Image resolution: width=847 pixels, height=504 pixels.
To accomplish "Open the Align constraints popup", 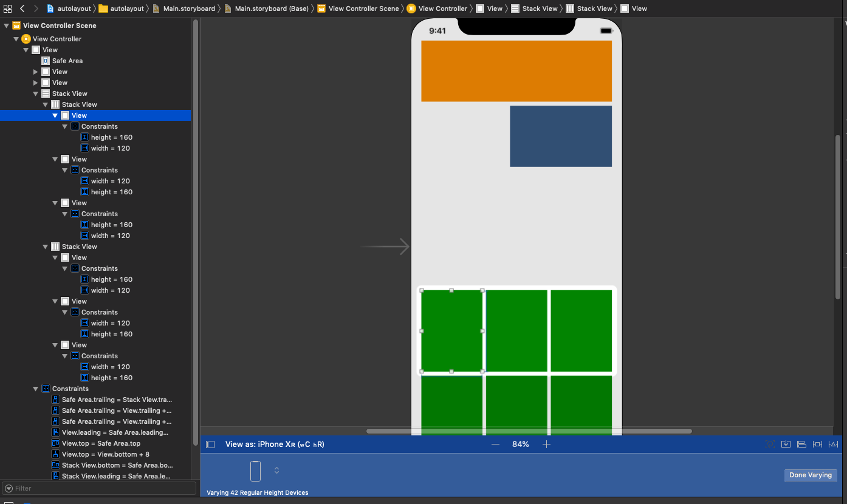I will click(x=801, y=444).
